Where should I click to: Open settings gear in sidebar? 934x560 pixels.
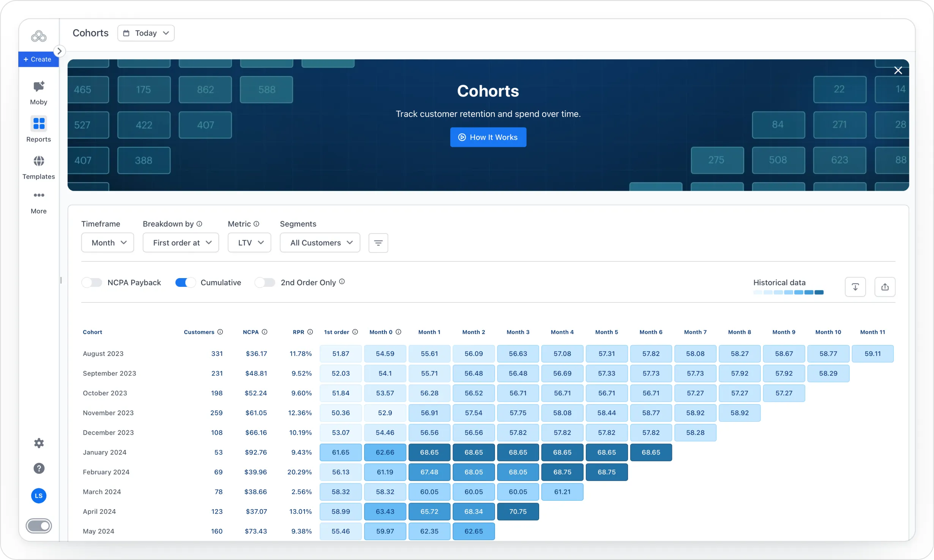click(x=39, y=443)
